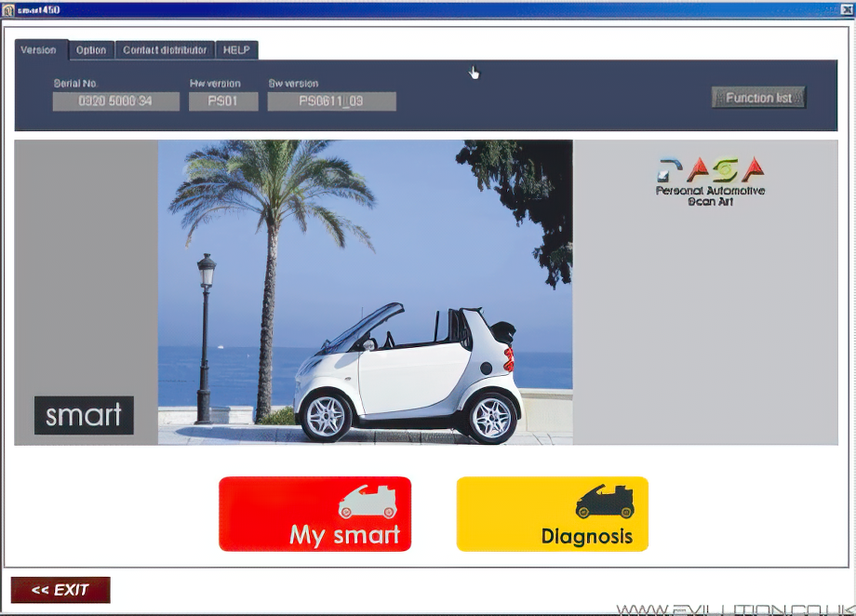This screenshot has width=856, height=616.
Task: Open the red My smart button
Action: (315, 514)
